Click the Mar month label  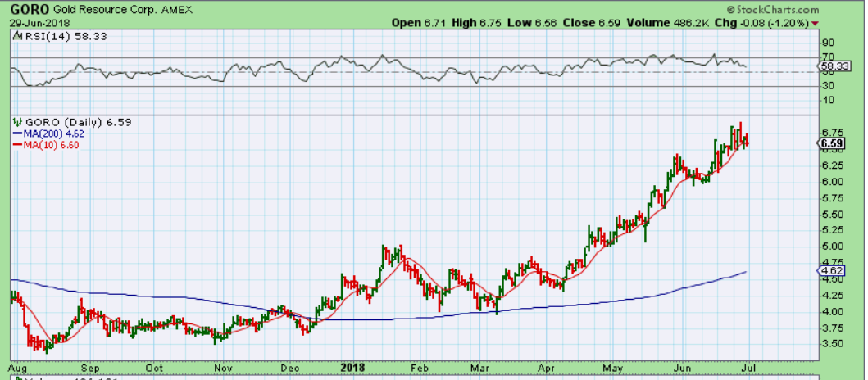tap(480, 367)
